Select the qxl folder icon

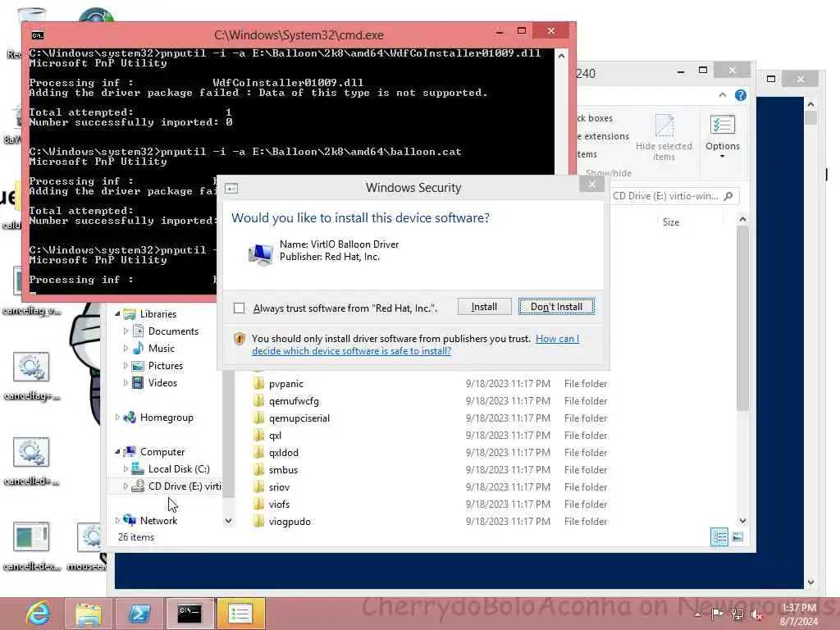258,435
